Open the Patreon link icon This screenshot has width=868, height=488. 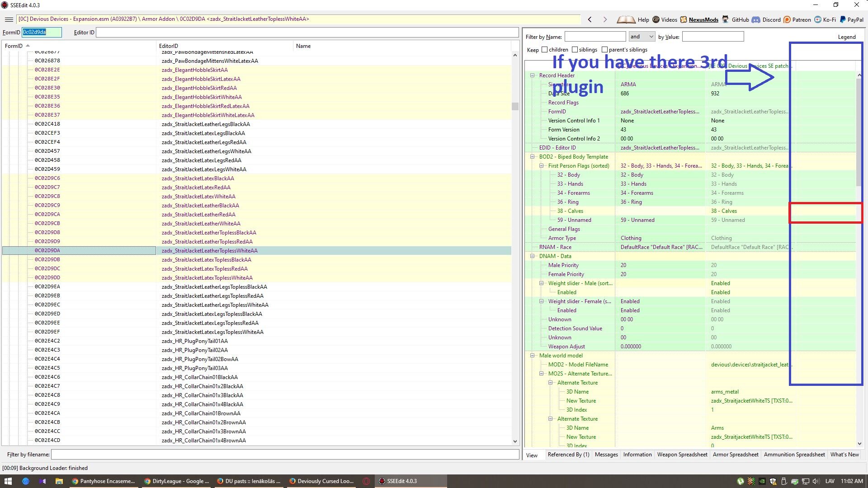pyautogui.click(x=787, y=19)
